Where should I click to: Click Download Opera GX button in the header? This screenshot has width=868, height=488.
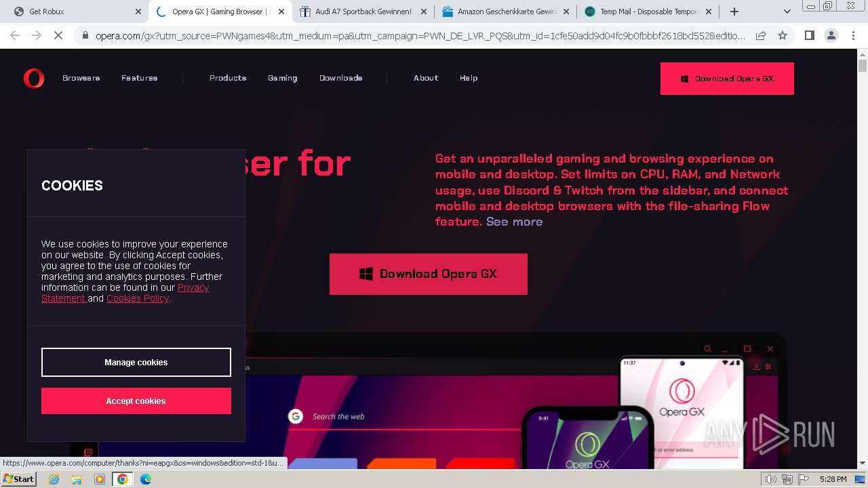tap(727, 79)
